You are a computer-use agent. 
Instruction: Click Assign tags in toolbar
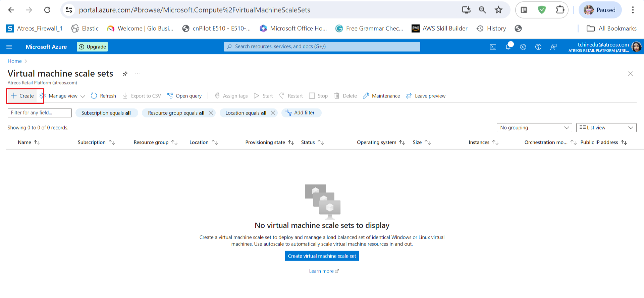[231, 96]
